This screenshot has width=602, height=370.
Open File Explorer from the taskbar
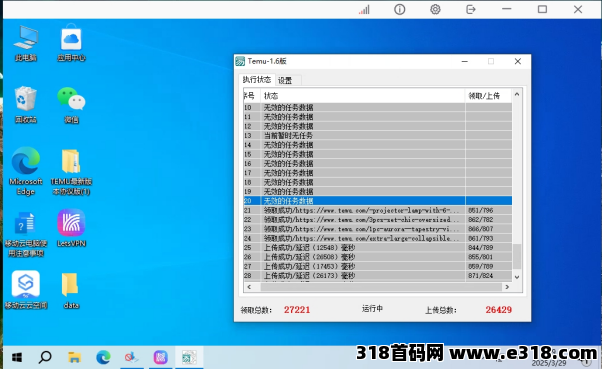click(74, 357)
